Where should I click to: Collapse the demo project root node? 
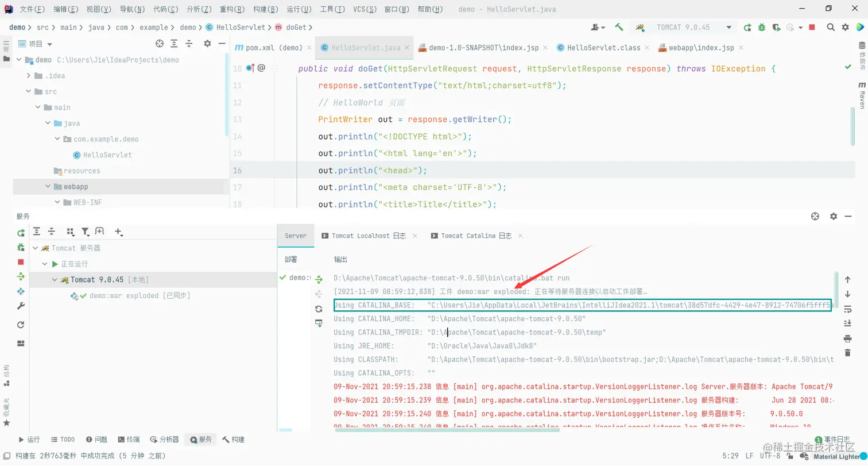19,60
